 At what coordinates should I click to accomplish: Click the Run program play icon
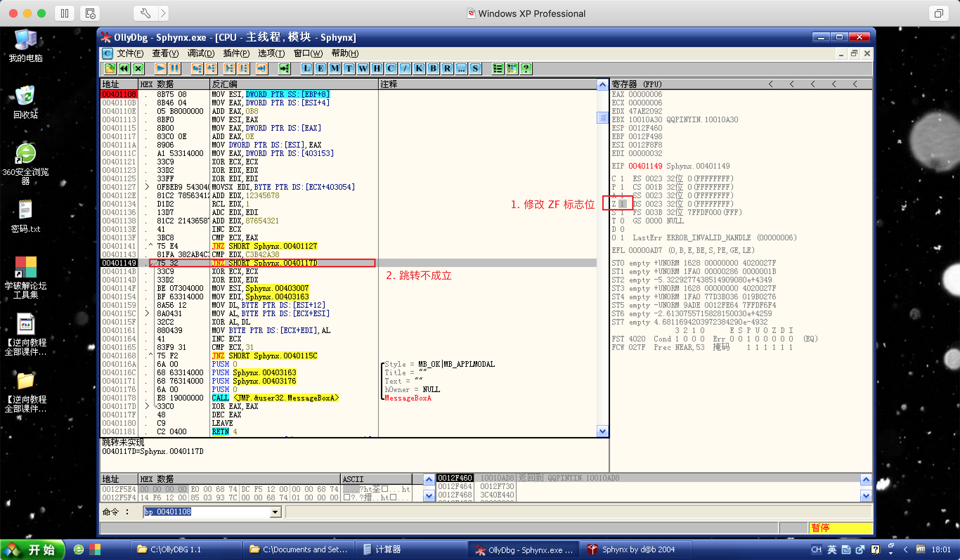click(x=160, y=69)
